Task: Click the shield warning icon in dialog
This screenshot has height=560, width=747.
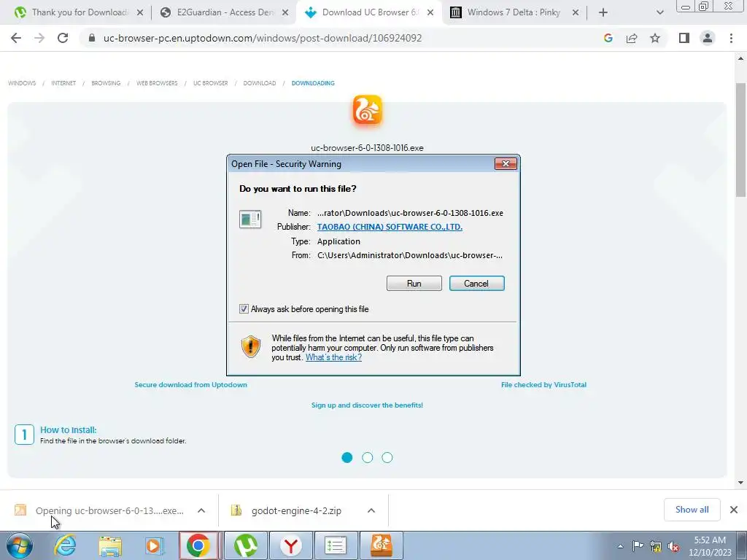Action: pyautogui.click(x=251, y=346)
